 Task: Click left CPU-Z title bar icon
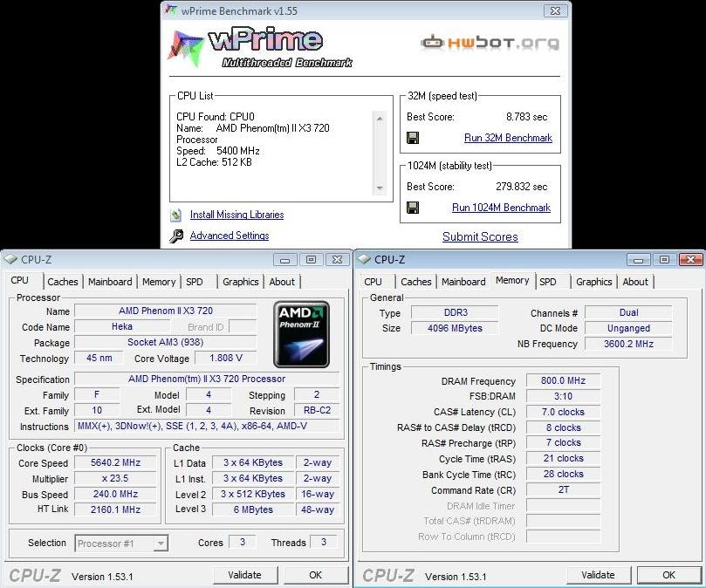(x=10, y=259)
